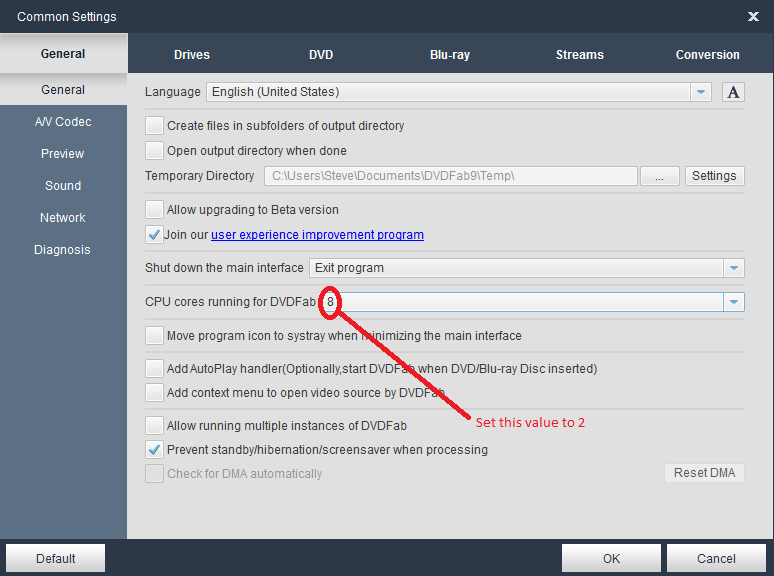This screenshot has height=576, width=774.
Task: Select General in the left sidebar
Action: coord(63,90)
